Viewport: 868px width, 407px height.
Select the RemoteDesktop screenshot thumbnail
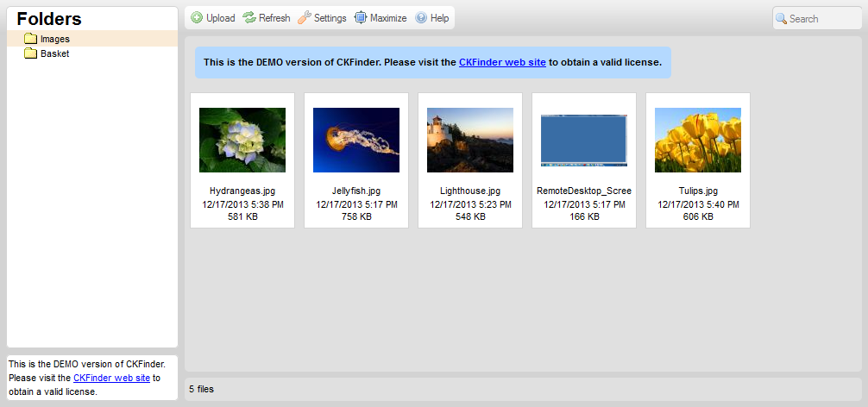coord(584,140)
